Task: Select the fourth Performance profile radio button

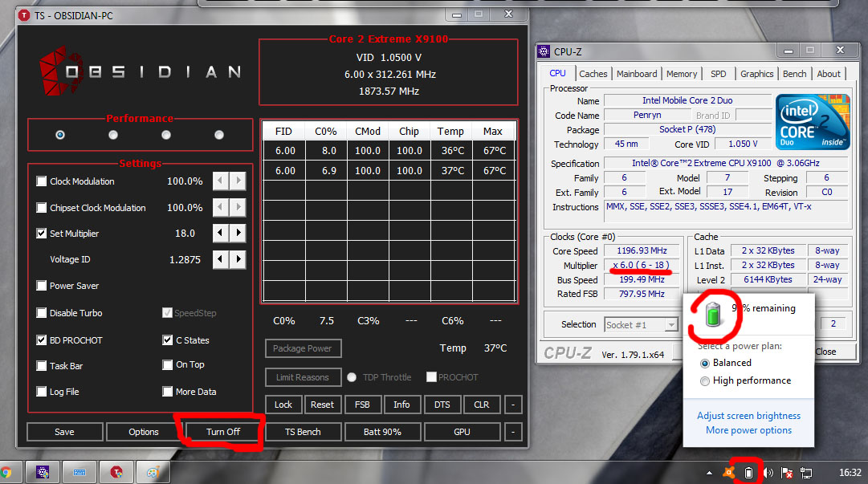Action: click(x=219, y=134)
